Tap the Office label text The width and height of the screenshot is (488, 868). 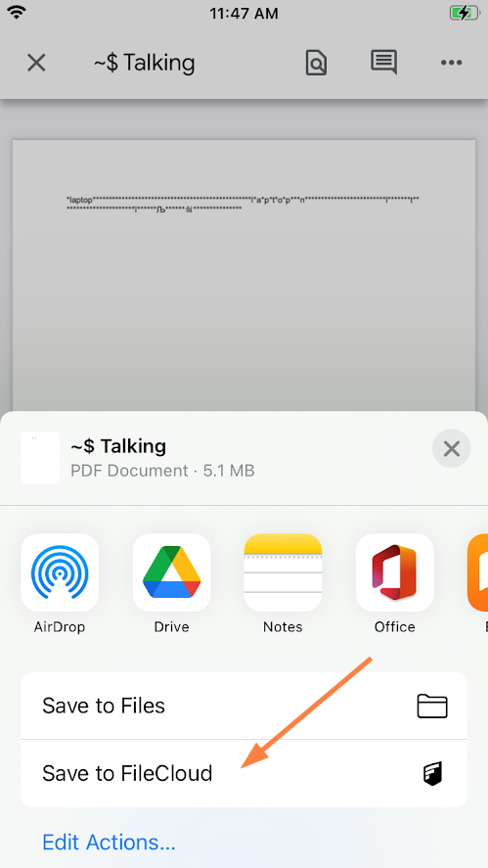pyautogui.click(x=394, y=626)
